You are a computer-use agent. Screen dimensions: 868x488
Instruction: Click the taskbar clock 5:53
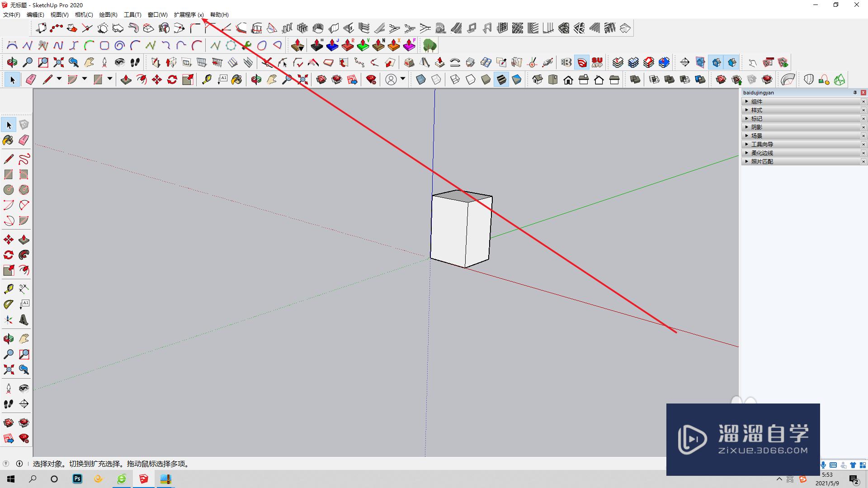click(827, 475)
